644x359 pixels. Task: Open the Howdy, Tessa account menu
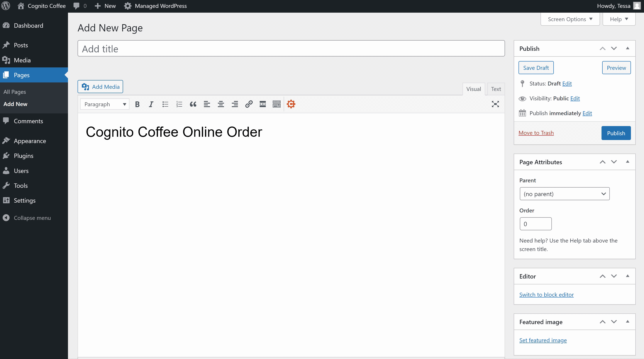tap(619, 6)
